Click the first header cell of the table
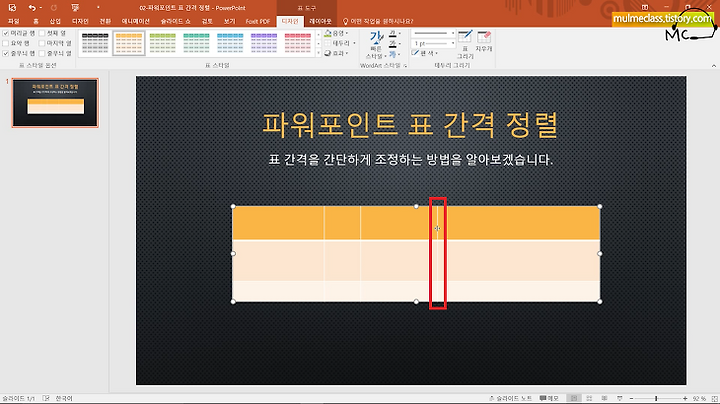The height and width of the screenshot is (404, 720). [278, 223]
